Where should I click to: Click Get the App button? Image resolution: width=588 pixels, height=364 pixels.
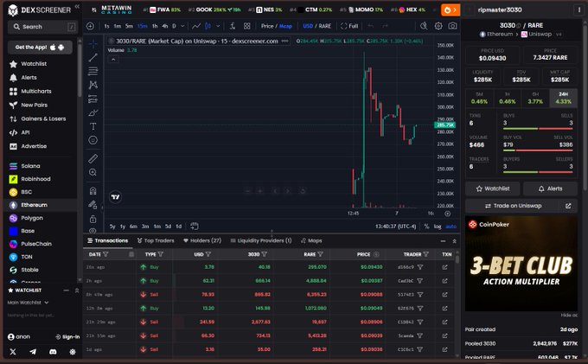[40, 48]
